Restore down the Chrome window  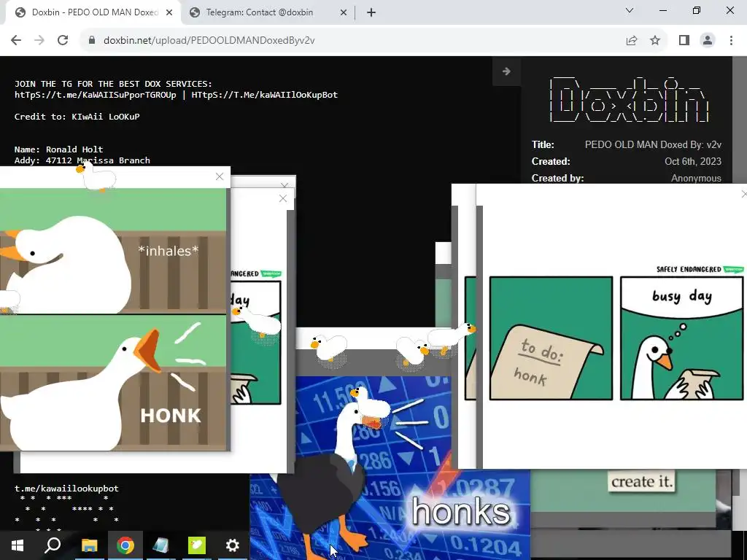[697, 10]
